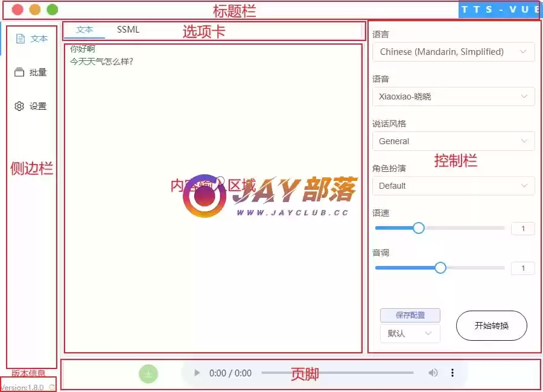
Task: Click the green download button in footer
Action: 148,374
